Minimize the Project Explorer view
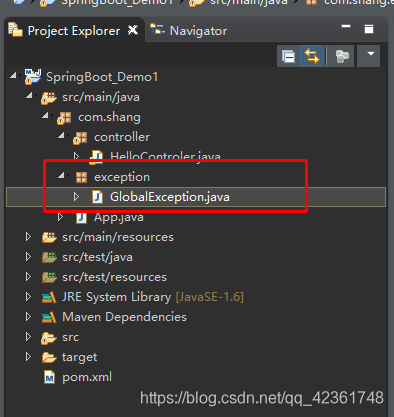Image resolution: width=394 pixels, height=417 pixels. click(346, 26)
